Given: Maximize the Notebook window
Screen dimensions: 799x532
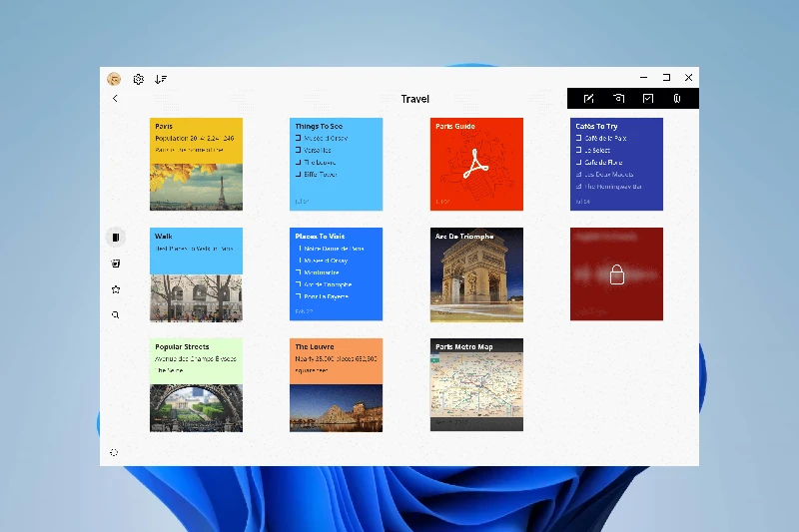Looking at the screenshot, I should click(x=666, y=78).
